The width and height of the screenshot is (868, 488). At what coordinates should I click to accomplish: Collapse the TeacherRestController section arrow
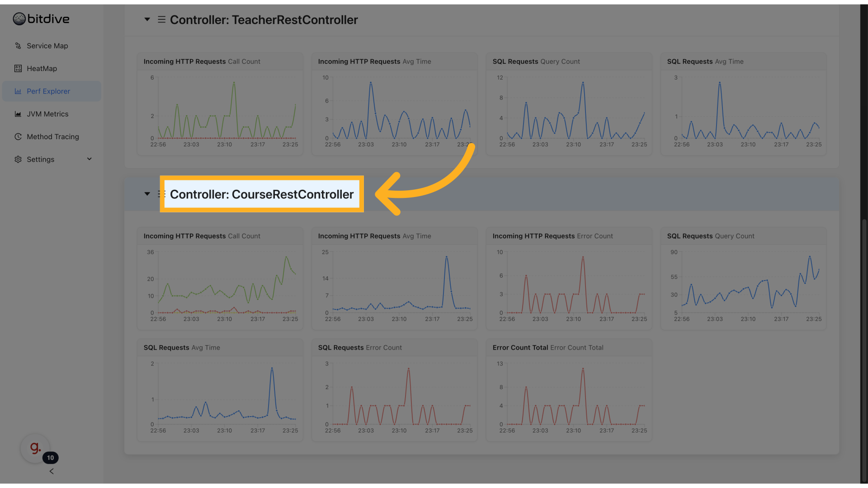tap(147, 19)
